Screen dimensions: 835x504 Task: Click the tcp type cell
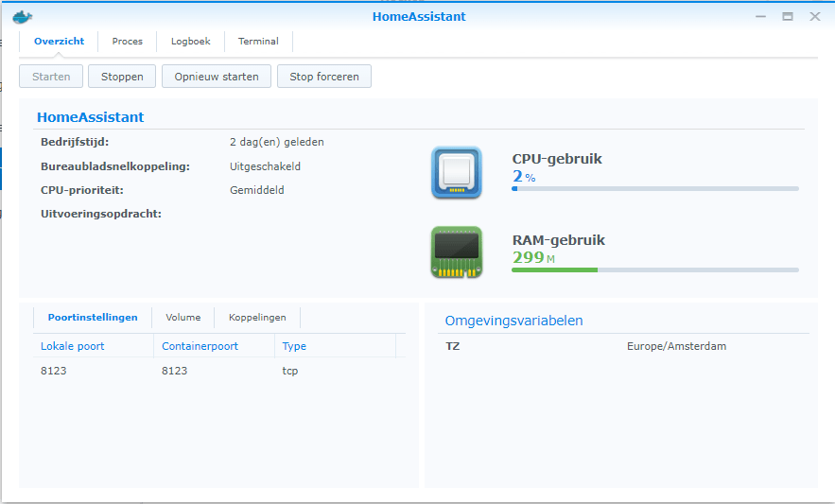coord(289,371)
